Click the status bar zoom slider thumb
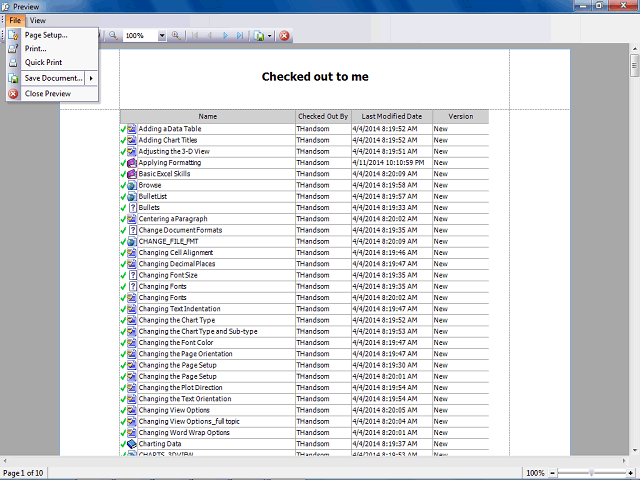The width and height of the screenshot is (640, 480). pyautogui.click(x=591, y=473)
